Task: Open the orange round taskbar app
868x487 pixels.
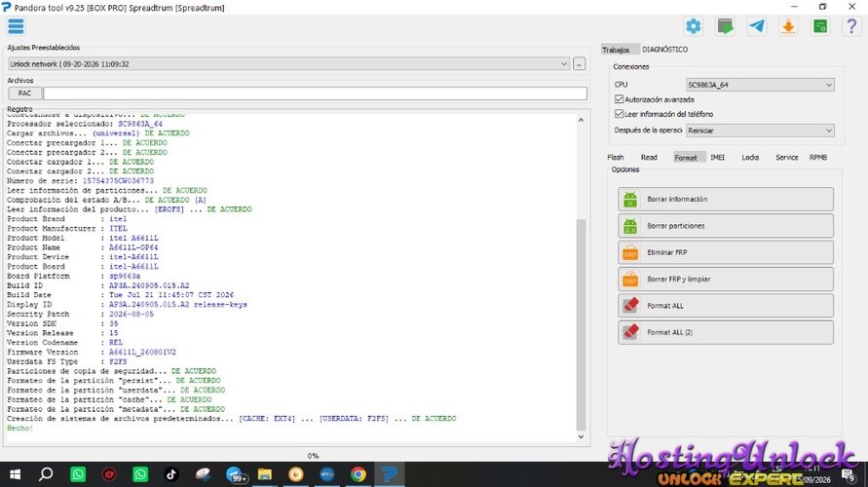Action: coord(295,474)
